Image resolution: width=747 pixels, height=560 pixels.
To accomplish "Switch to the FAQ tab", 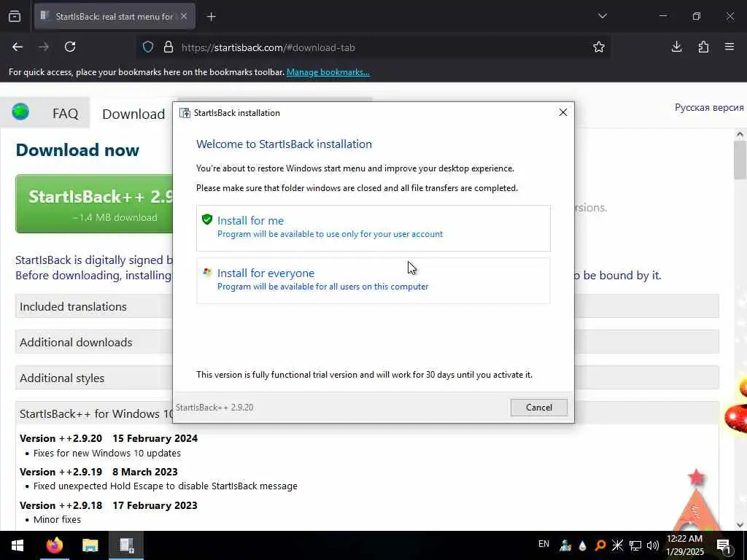I will point(65,113).
